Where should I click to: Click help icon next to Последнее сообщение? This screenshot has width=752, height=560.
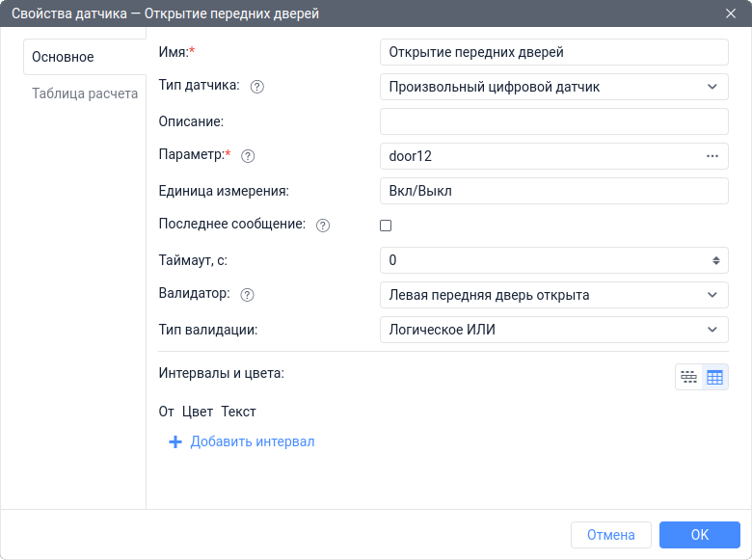(323, 226)
